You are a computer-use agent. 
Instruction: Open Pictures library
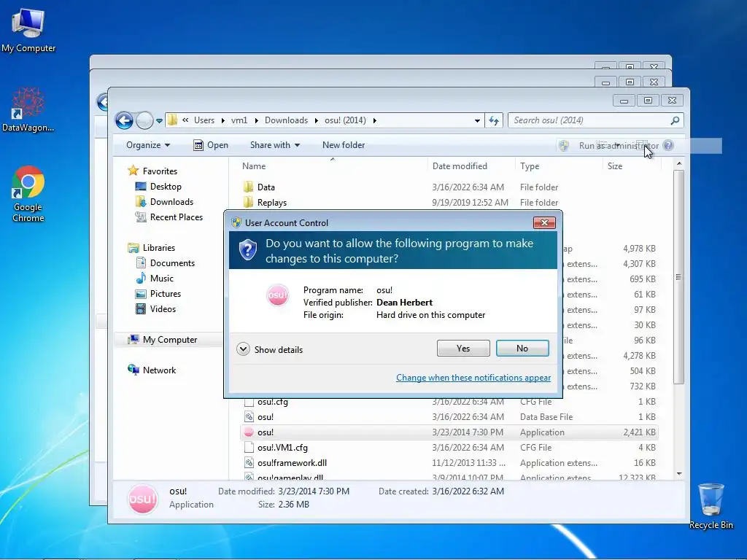158,293
